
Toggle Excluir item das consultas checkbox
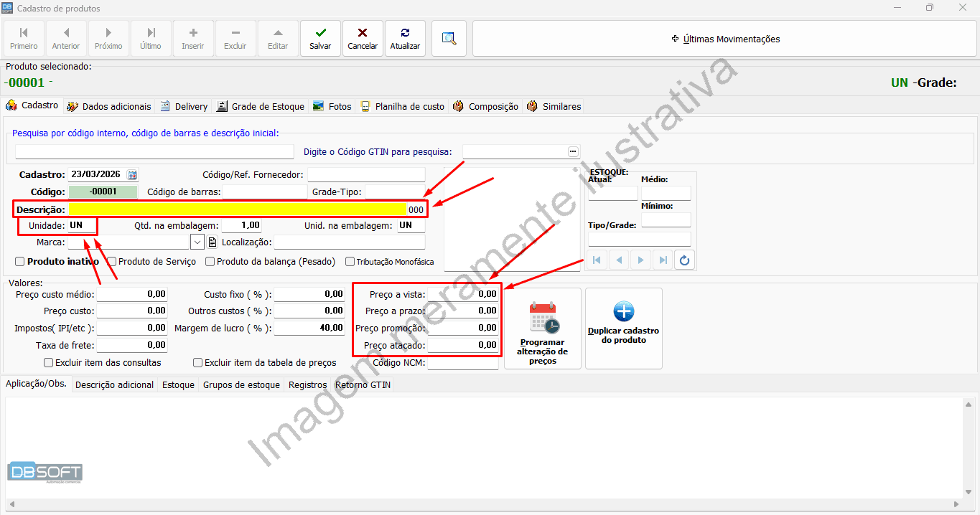pos(49,363)
